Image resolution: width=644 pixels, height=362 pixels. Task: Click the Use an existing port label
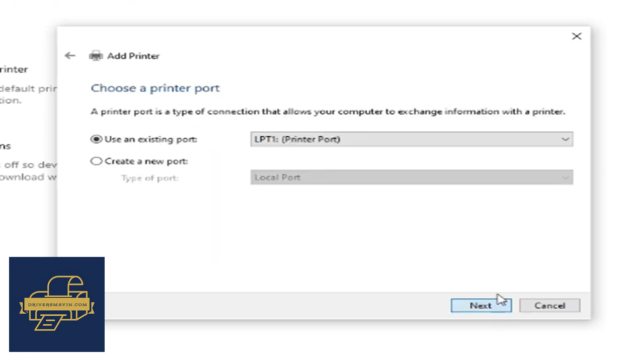point(150,139)
